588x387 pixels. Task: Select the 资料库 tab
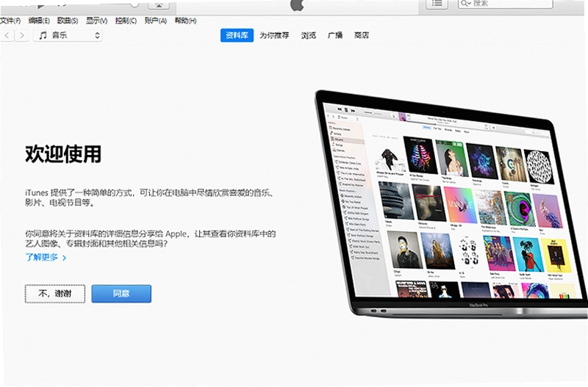237,35
